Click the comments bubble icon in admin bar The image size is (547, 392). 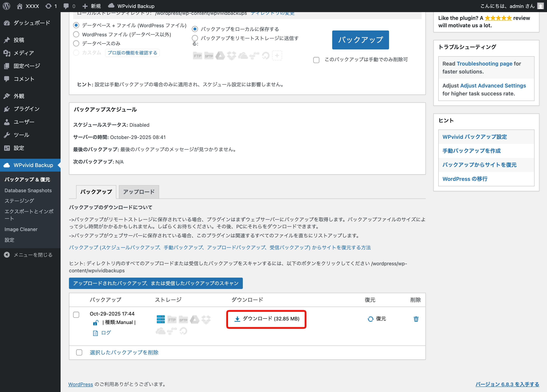coord(66,6)
